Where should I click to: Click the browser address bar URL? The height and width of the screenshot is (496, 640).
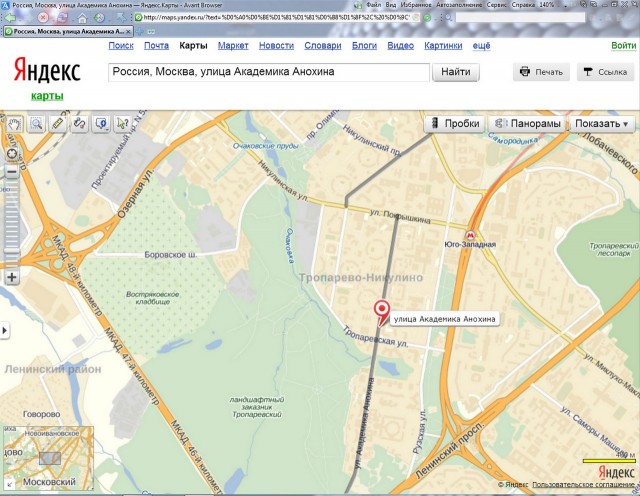click(x=276, y=18)
